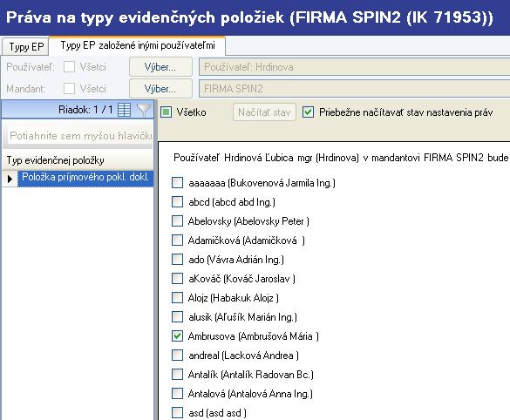Click the filter funnel icon

[x=144, y=110]
